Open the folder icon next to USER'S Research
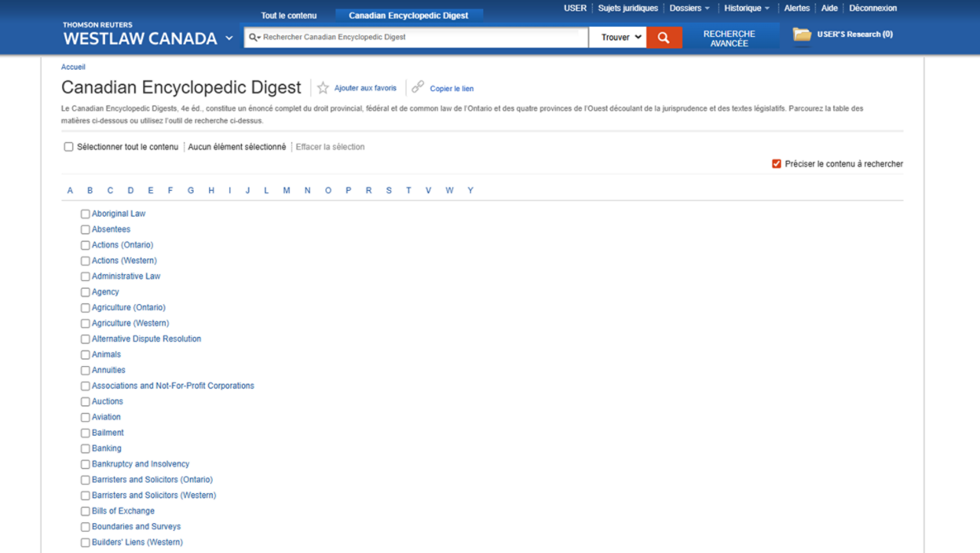The height and width of the screenshot is (553, 980). click(801, 34)
